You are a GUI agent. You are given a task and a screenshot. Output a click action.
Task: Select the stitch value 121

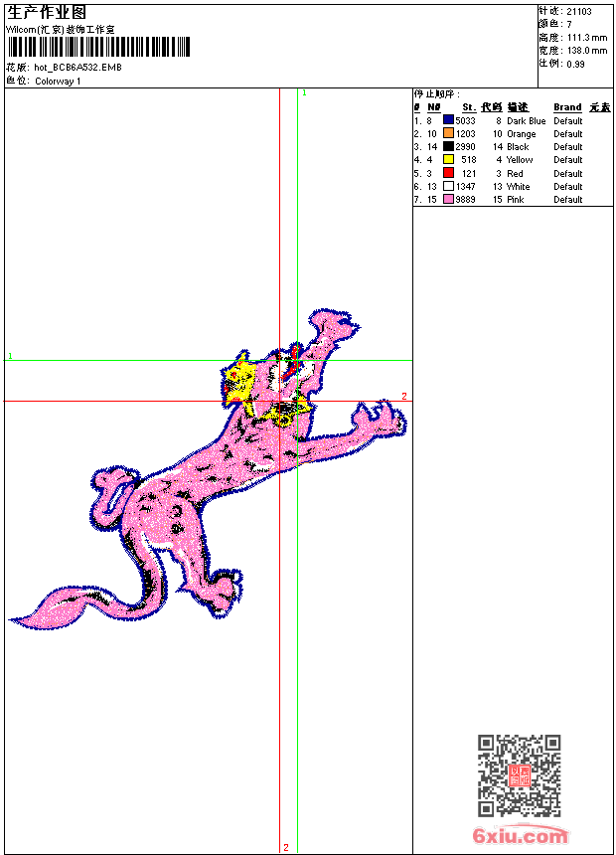pos(469,173)
